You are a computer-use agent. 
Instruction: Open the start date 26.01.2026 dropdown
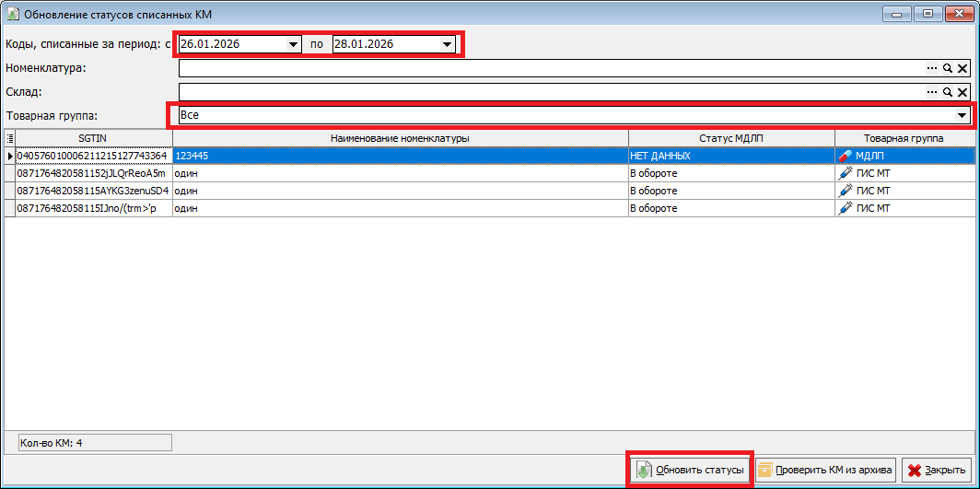point(293,44)
